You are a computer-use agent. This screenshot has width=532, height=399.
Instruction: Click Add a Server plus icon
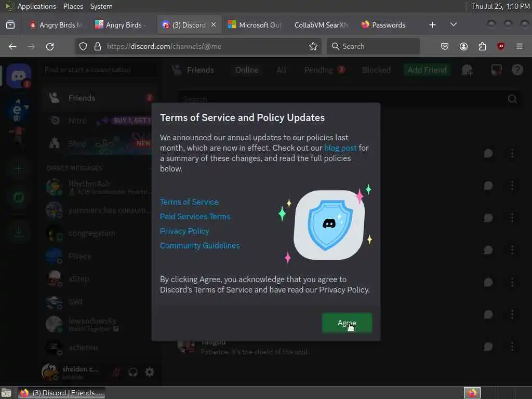[x=19, y=169]
